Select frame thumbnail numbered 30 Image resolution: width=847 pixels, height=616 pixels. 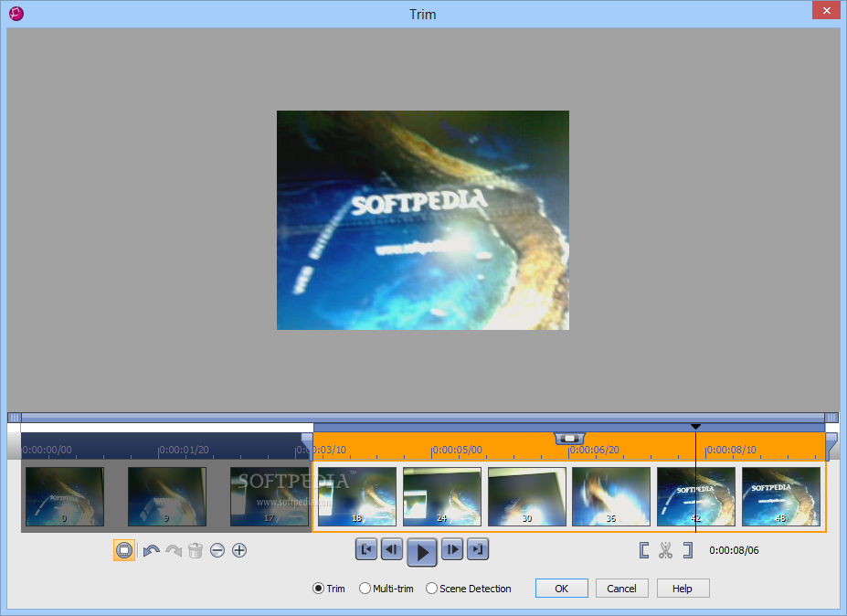(527, 496)
